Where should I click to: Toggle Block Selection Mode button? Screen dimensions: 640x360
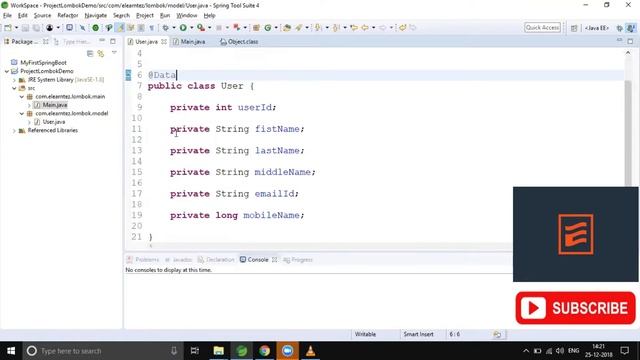point(141,28)
